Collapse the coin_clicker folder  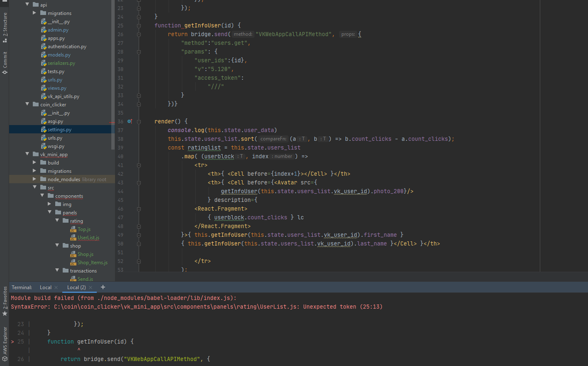pos(27,104)
